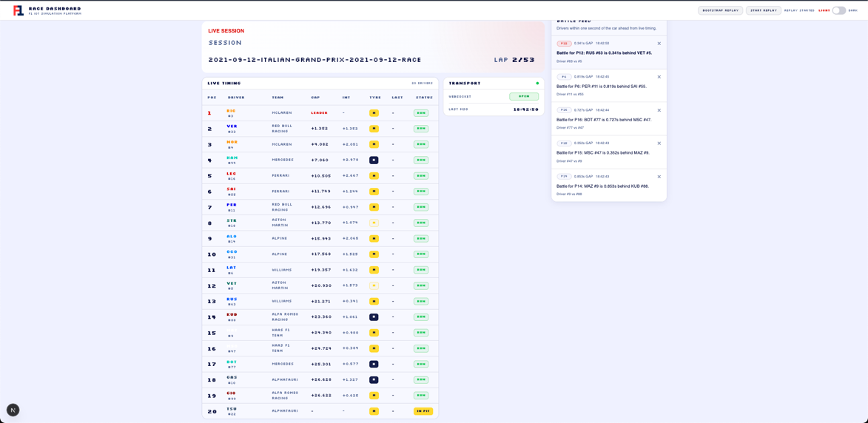Click the dark tyre badge for HAM
This screenshot has height=423, width=868.
(374, 160)
